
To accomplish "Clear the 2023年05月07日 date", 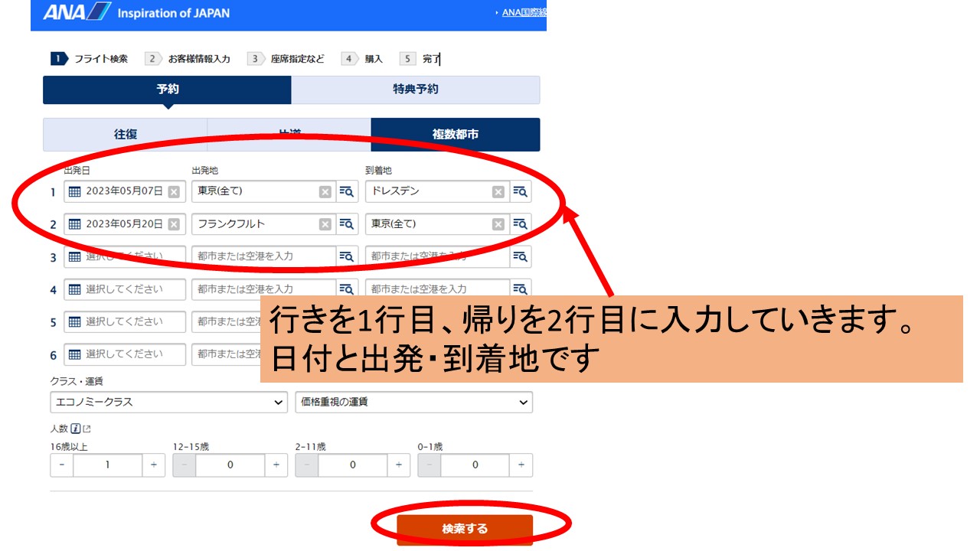I will click(x=174, y=191).
